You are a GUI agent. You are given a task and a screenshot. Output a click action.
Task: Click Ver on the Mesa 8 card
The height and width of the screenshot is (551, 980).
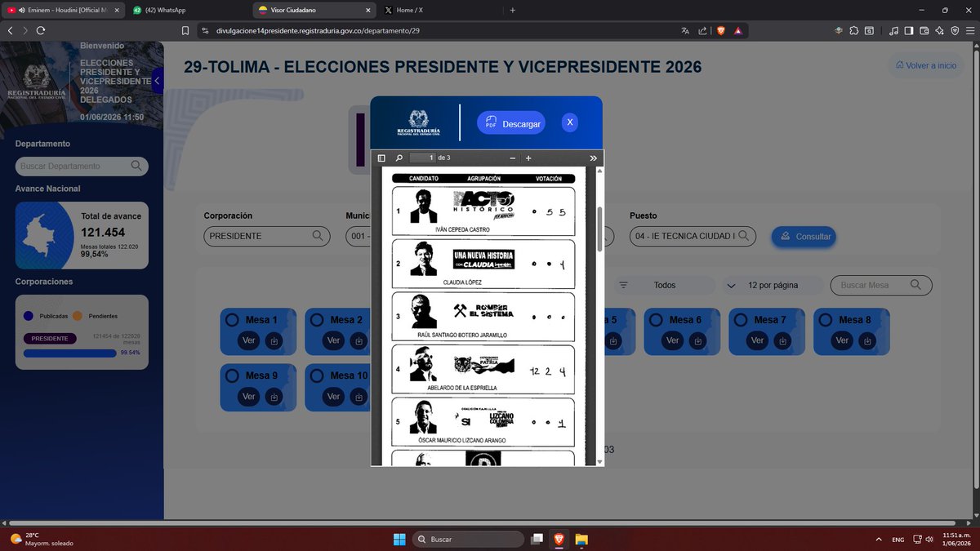tap(843, 340)
